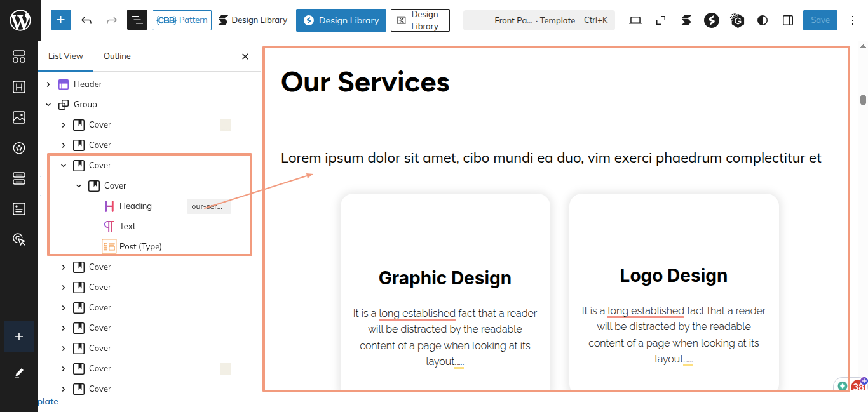The width and height of the screenshot is (868, 412).
Task: Toggle the List View document overview button
Action: tap(137, 20)
